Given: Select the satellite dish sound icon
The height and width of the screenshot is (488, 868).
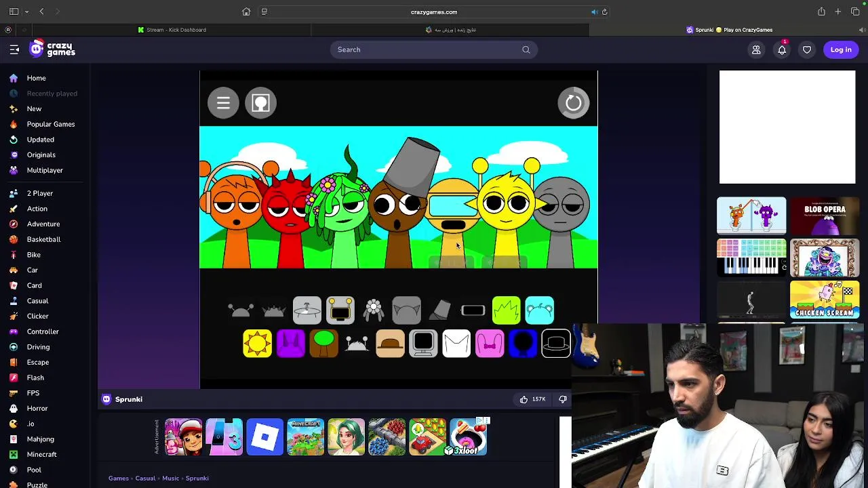Looking at the screenshot, I should [307, 310].
